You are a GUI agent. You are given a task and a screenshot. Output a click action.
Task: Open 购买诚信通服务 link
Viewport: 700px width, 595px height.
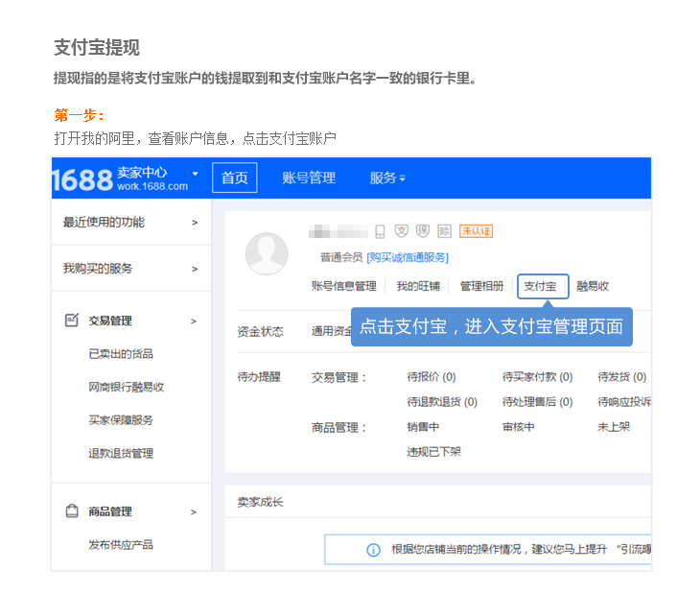[x=408, y=258]
